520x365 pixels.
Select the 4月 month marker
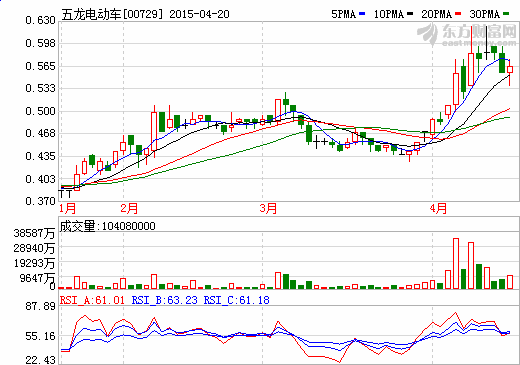click(x=438, y=209)
